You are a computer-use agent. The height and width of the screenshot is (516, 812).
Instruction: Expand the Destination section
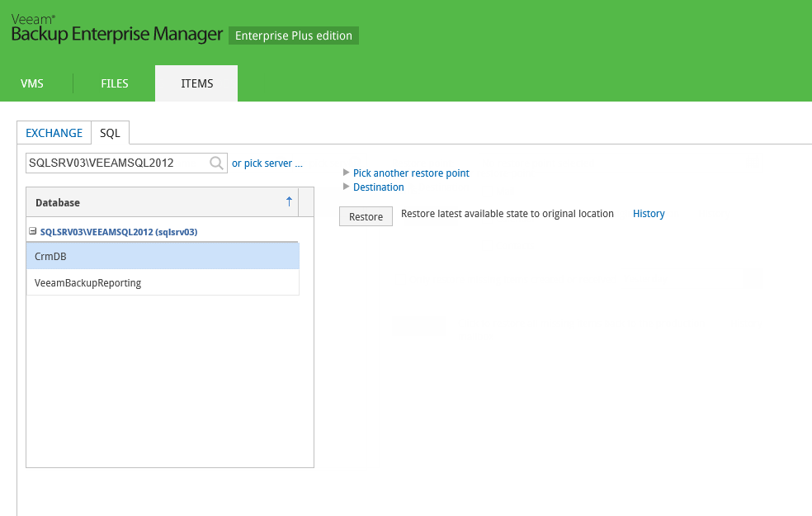(378, 187)
